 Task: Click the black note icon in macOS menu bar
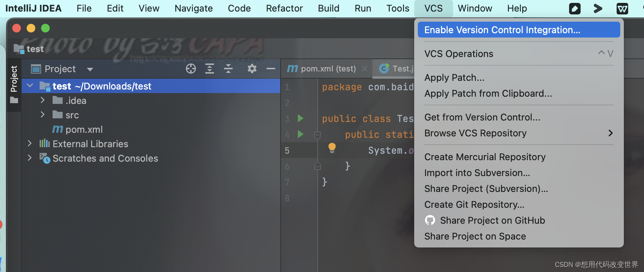[x=575, y=8]
